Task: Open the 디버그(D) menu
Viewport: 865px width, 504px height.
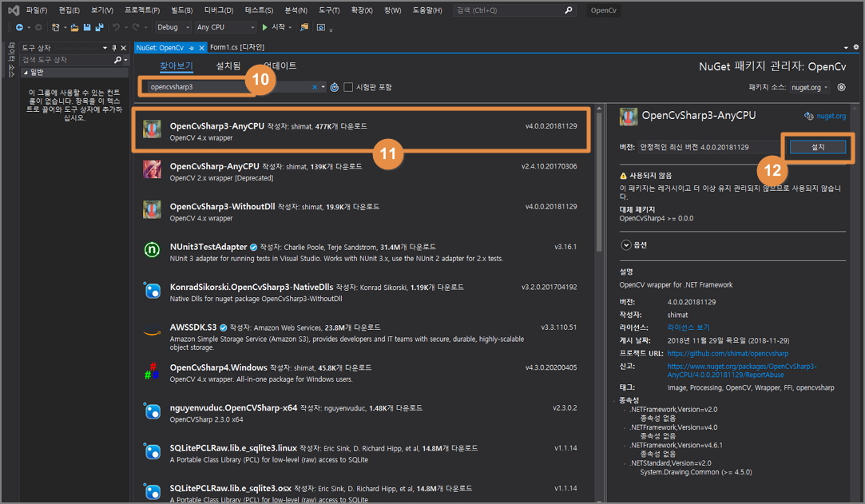Action: (x=219, y=10)
